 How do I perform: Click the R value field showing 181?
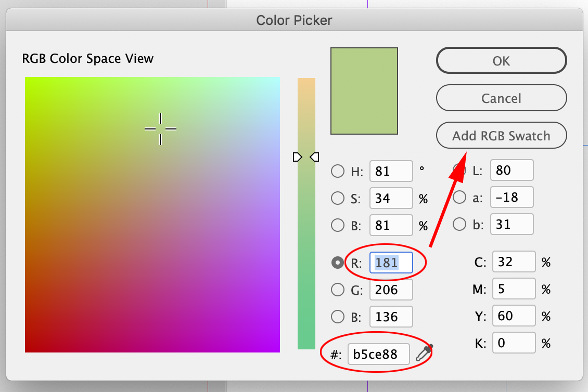391,263
